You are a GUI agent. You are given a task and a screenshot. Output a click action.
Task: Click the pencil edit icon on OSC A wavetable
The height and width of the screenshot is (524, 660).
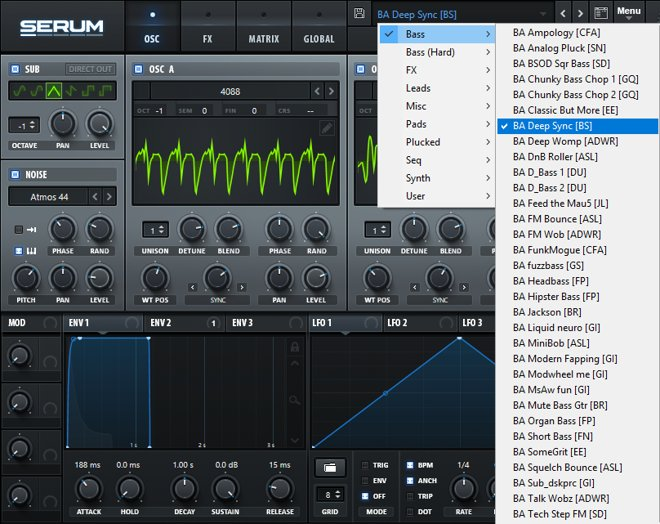coord(326,128)
